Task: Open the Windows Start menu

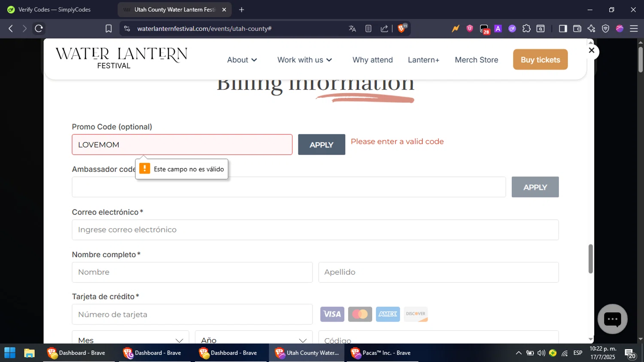Action: [10, 353]
